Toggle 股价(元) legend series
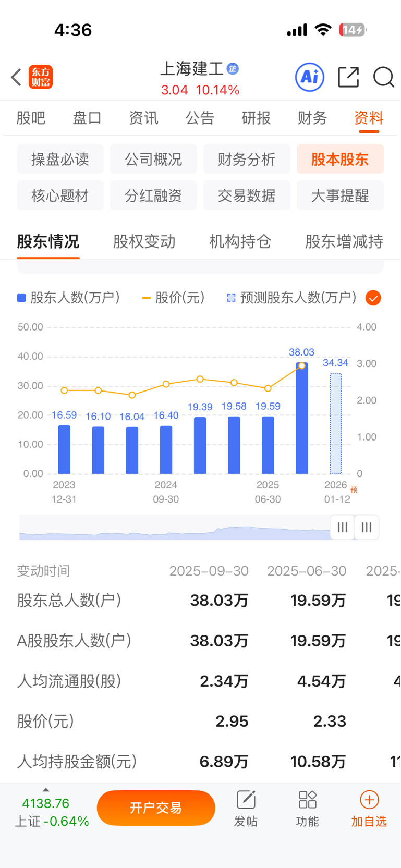The image size is (401, 868). [x=173, y=298]
